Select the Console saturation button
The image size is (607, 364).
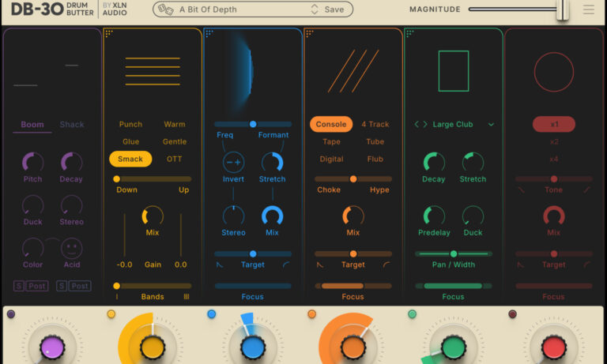point(331,124)
